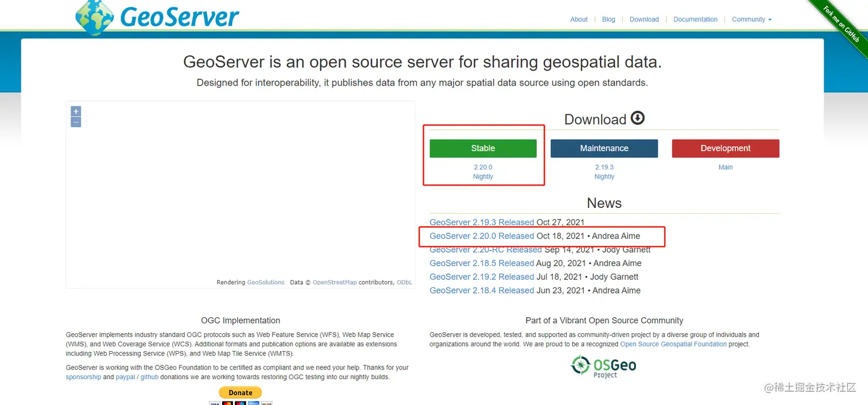Open stable version 2.20.0 link
Image resolution: width=868 pixels, height=405 pixels.
(x=483, y=167)
